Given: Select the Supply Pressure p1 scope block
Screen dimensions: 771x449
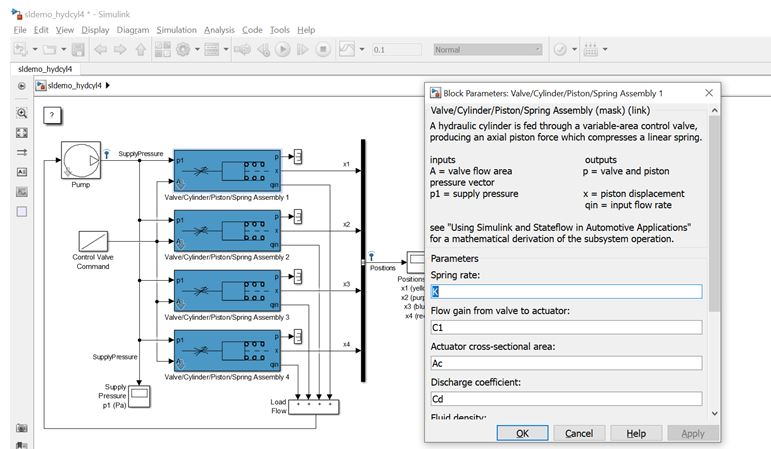Looking at the screenshot, I should (139, 396).
